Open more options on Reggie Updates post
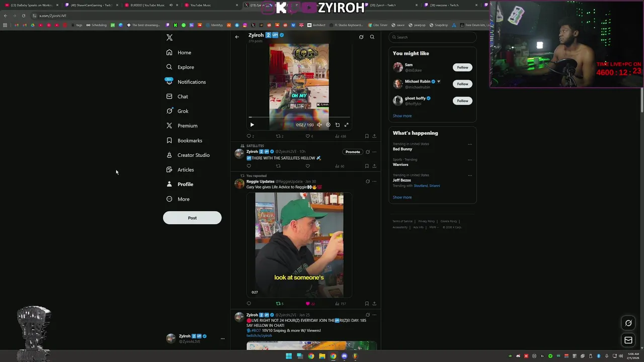 point(374,182)
